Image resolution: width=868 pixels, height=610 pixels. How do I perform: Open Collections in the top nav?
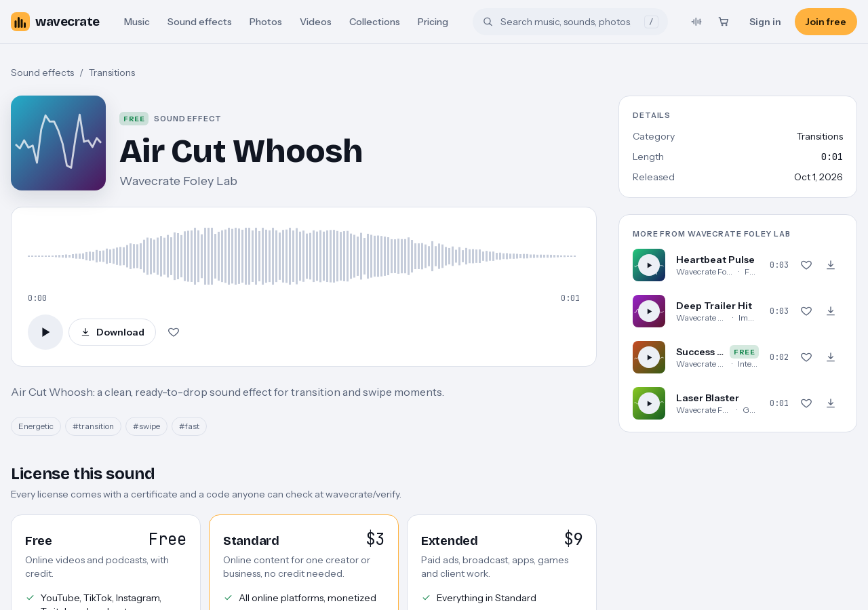tap(374, 22)
